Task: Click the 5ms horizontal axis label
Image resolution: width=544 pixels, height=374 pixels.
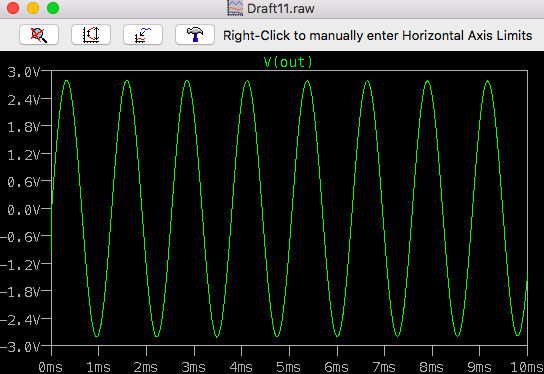Action: point(288,367)
